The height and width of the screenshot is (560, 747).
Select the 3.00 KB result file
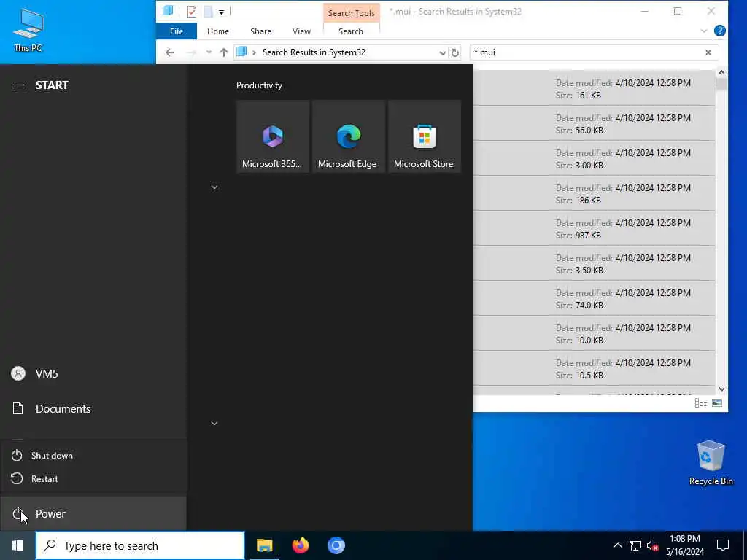(x=594, y=158)
